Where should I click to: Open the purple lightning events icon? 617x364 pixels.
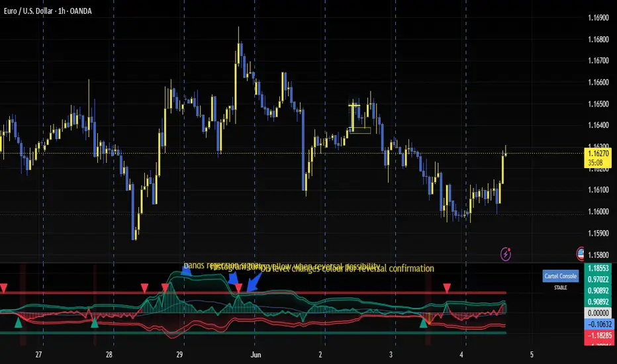[x=506, y=254]
